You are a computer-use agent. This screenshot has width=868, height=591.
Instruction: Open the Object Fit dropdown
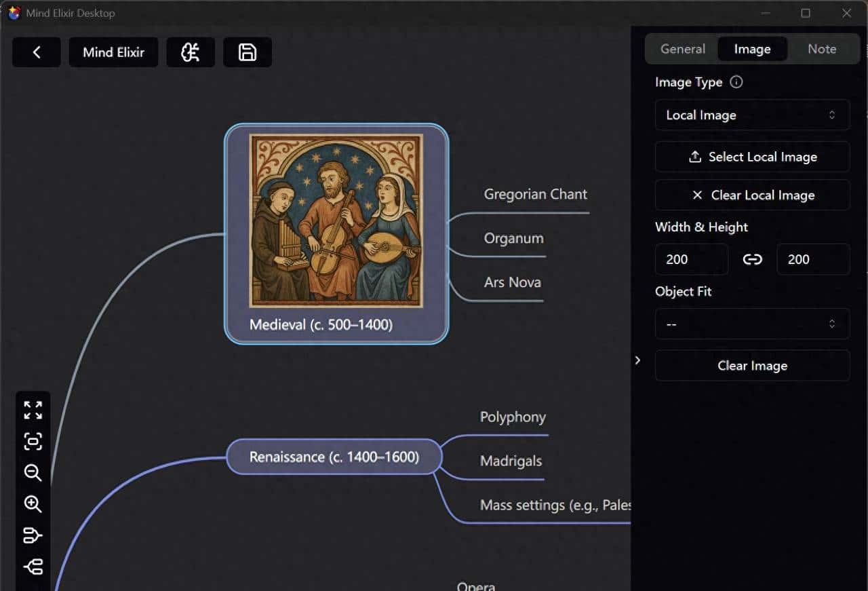click(x=752, y=324)
